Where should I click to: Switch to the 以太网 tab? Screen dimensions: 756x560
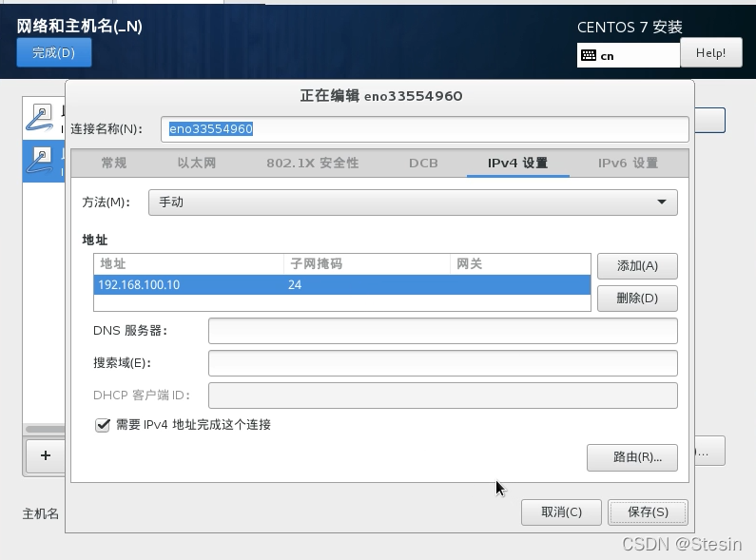(x=197, y=163)
